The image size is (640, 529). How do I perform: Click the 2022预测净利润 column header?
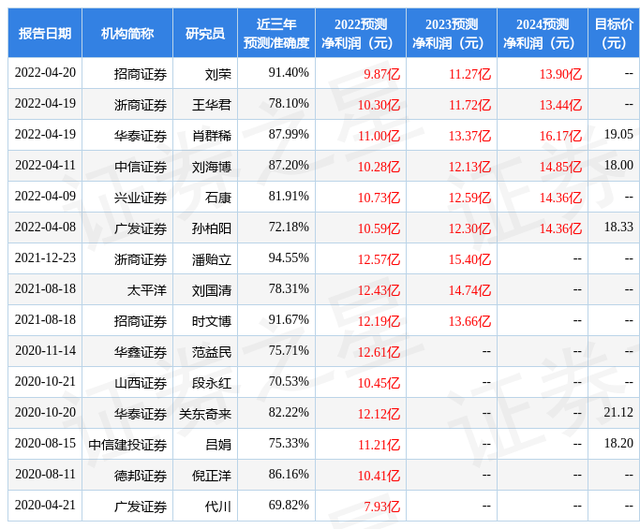361,33
